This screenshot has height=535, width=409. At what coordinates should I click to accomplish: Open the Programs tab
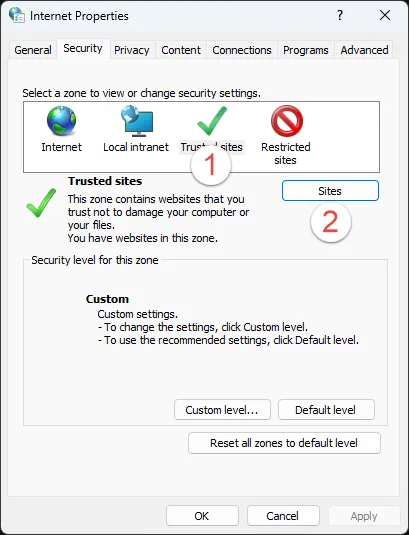tap(306, 50)
